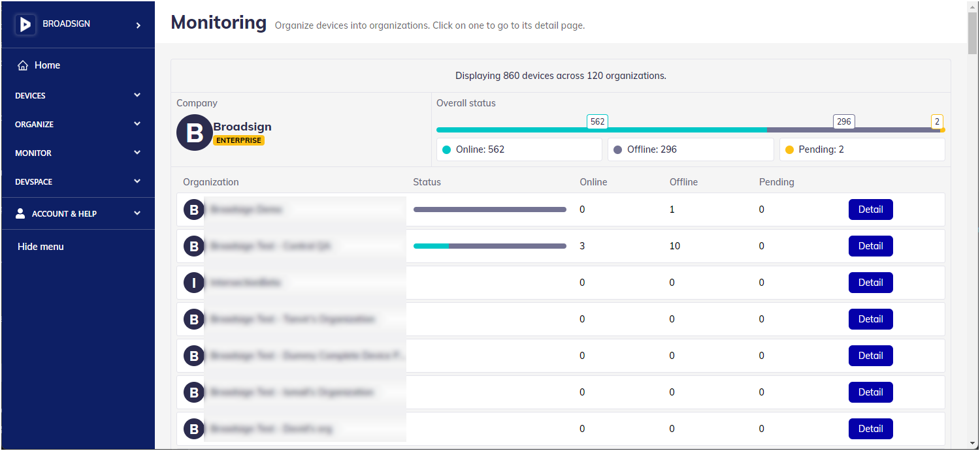The width and height of the screenshot is (980, 451).
Task: Click the teal Online status dot
Action: click(x=447, y=149)
